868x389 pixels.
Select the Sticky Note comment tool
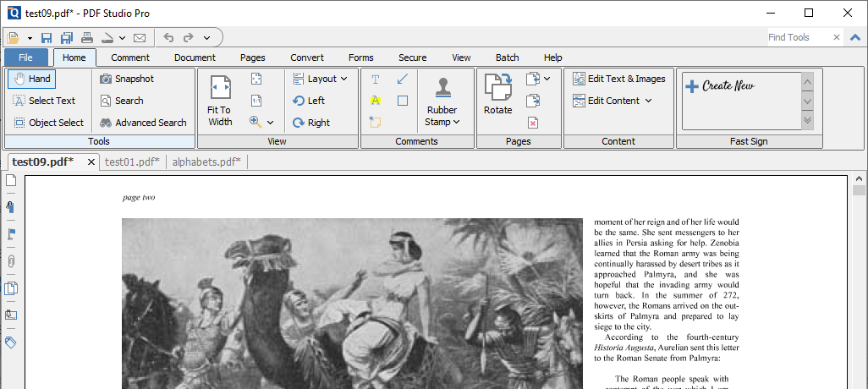(x=376, y=123)
